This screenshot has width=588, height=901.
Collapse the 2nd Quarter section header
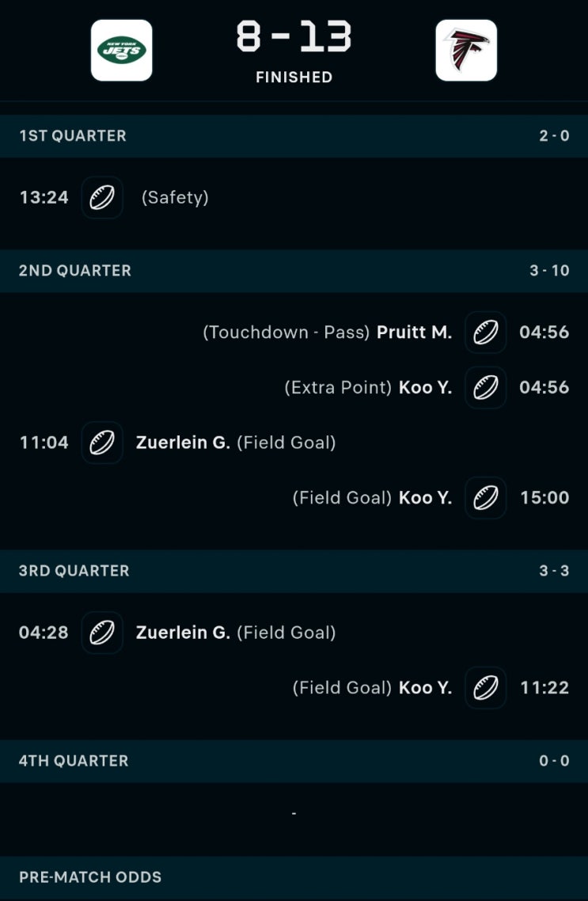point(294,271)
